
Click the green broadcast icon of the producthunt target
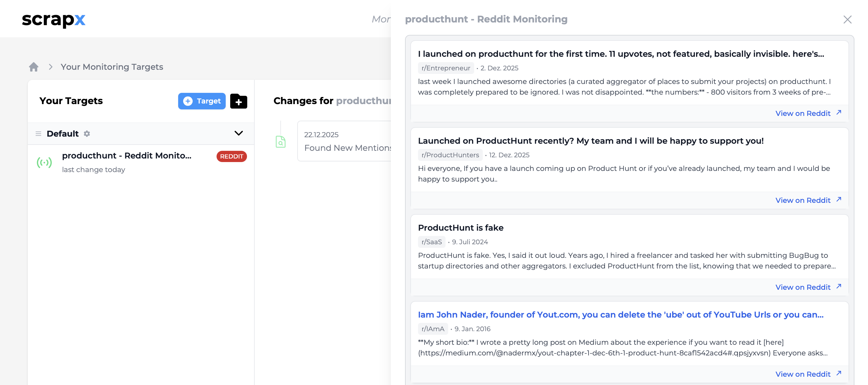(x=44, y=163)
